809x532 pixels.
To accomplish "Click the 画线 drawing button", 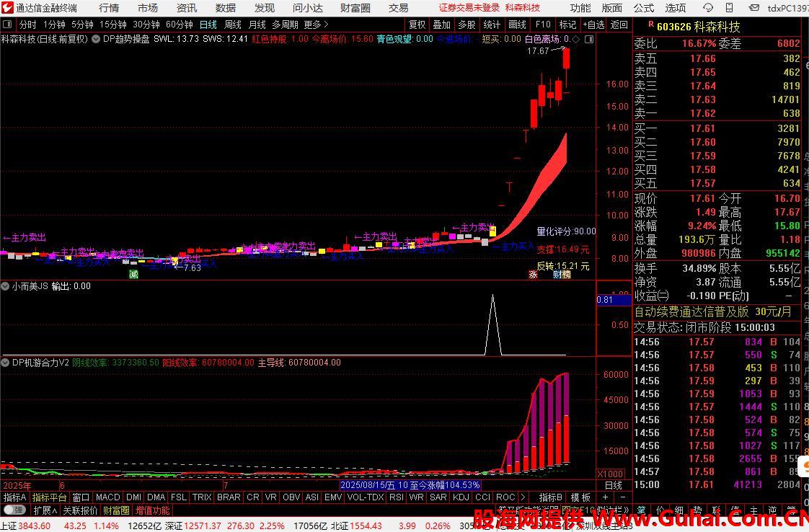I will point(517,25).
